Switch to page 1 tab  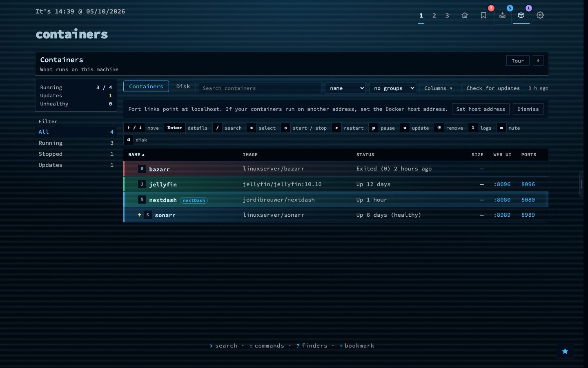coord(421,16)
